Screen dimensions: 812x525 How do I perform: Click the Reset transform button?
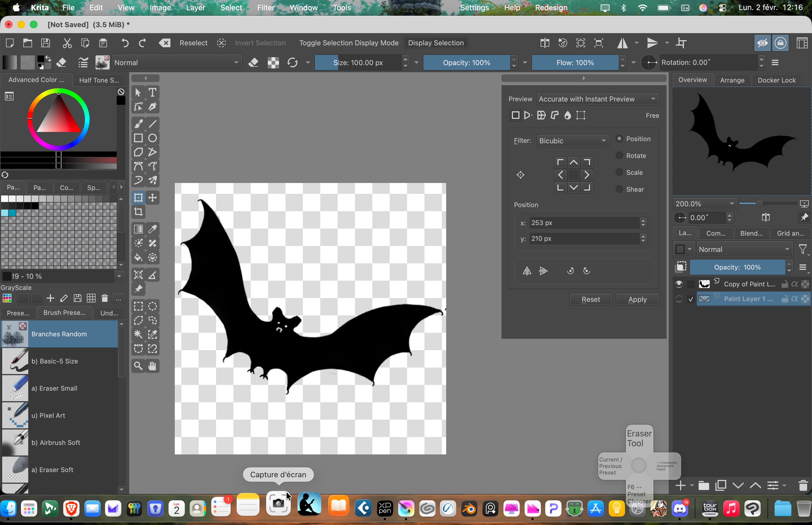pos(591,299)
